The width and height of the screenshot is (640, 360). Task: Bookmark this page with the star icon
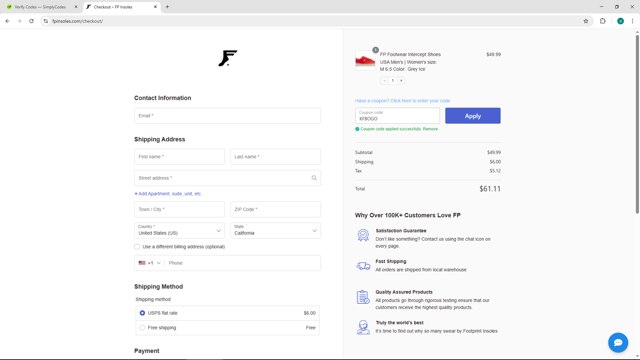[x=586, y=21]
